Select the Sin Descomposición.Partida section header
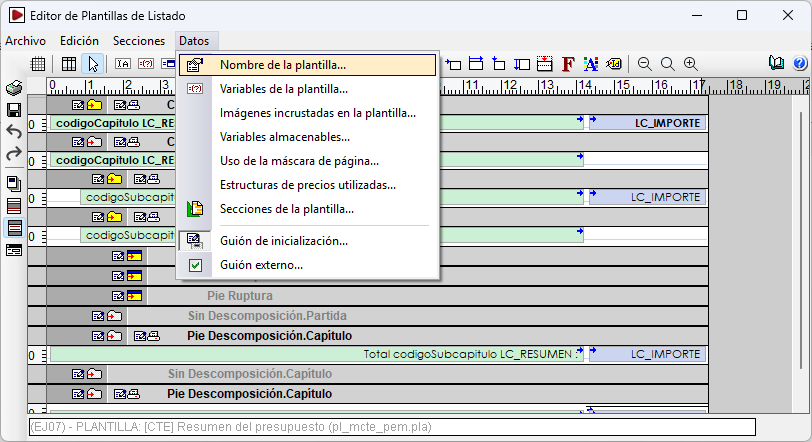This screenshot has height=442, width=812. coord(267,316)
